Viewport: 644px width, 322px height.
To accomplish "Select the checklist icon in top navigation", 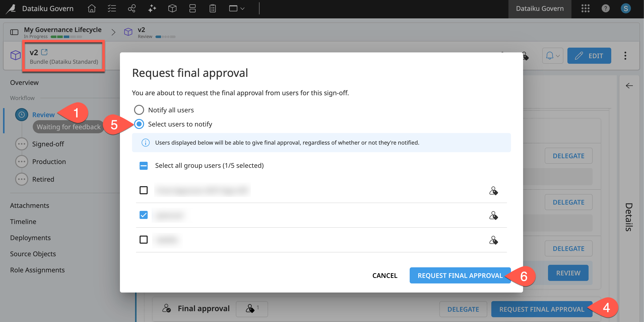I will click(x=112, y=8).
